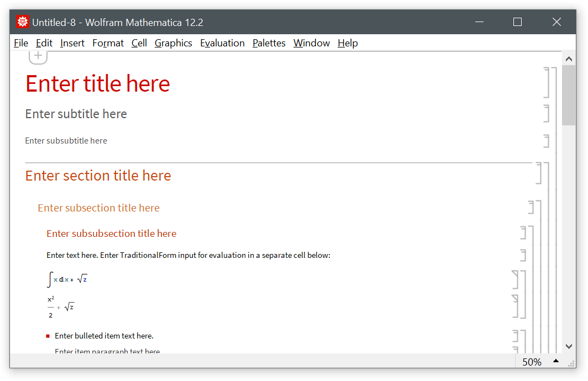The height and width of the screenshot is (381, 588).
Task: Select the section title cell bracket
Action: coord(539,173)
